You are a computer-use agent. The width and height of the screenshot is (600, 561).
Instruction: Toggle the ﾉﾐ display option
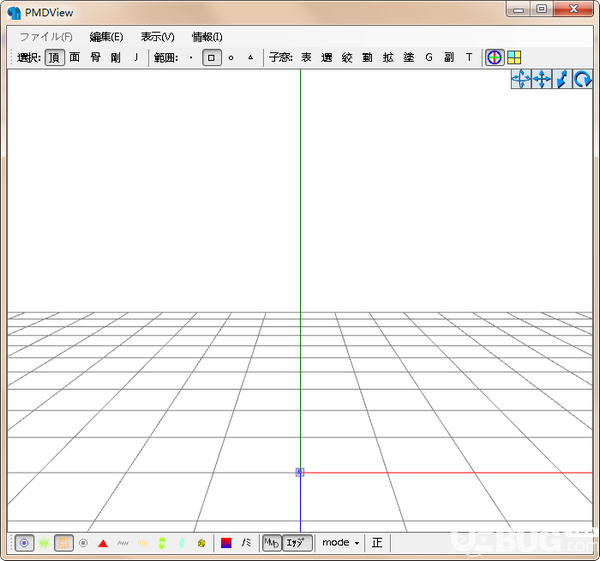pyautogui.click(x=246, y=543)
